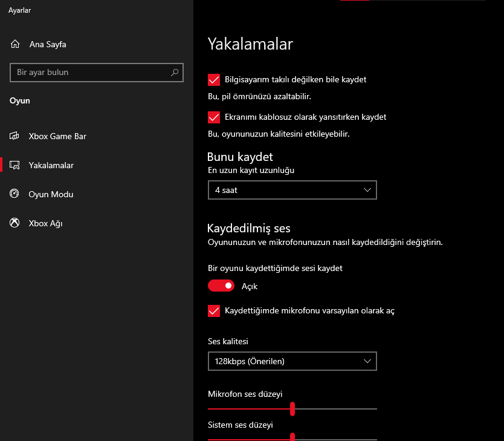Click the Xbox Ağı logo icon

14,223
